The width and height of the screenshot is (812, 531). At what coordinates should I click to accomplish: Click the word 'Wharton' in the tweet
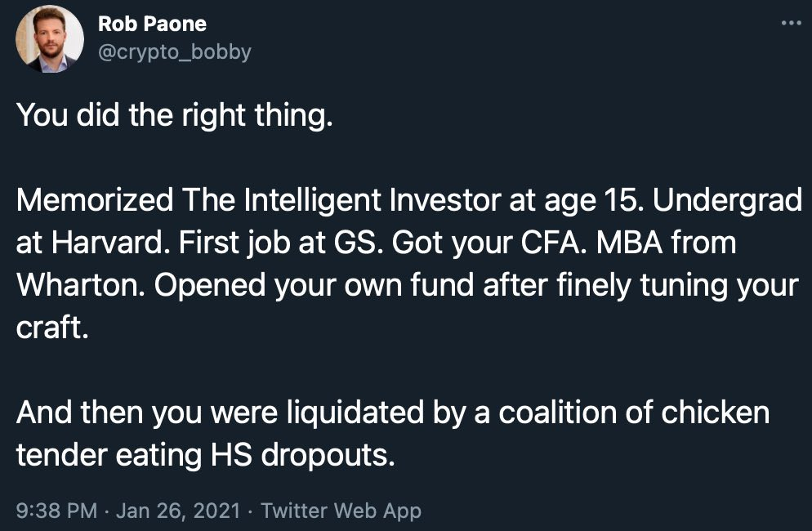[81, 285]
